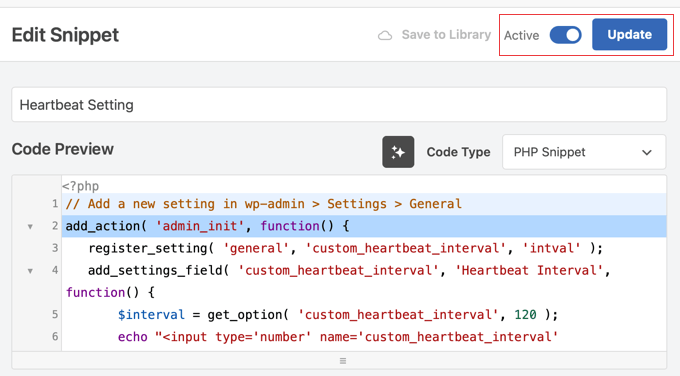Click the cloud icon beside Save to Library
The height and width of the screenshot is (376, 680).
click(385, 35)
